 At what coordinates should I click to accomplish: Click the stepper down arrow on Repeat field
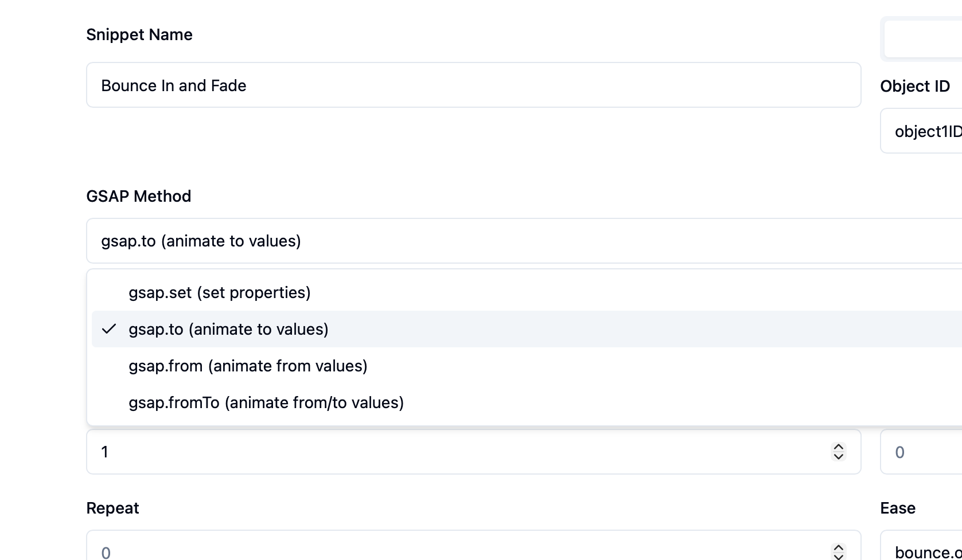838,556
